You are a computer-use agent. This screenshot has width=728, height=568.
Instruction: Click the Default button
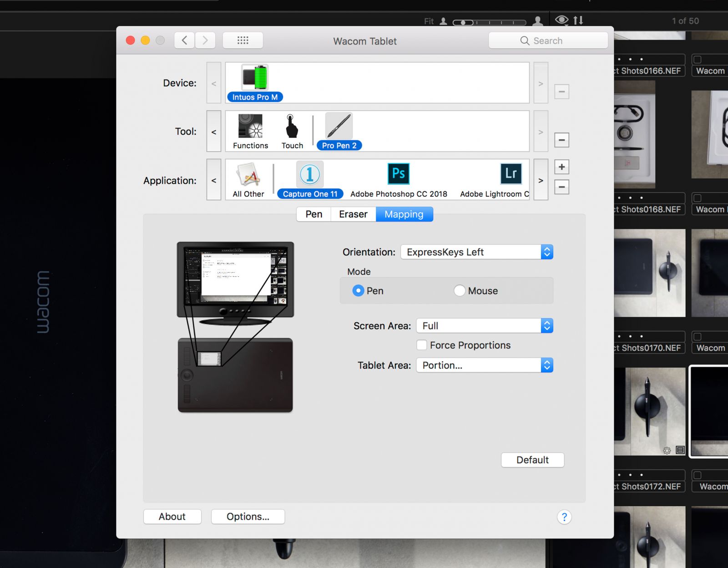click(x=532, y=460)
